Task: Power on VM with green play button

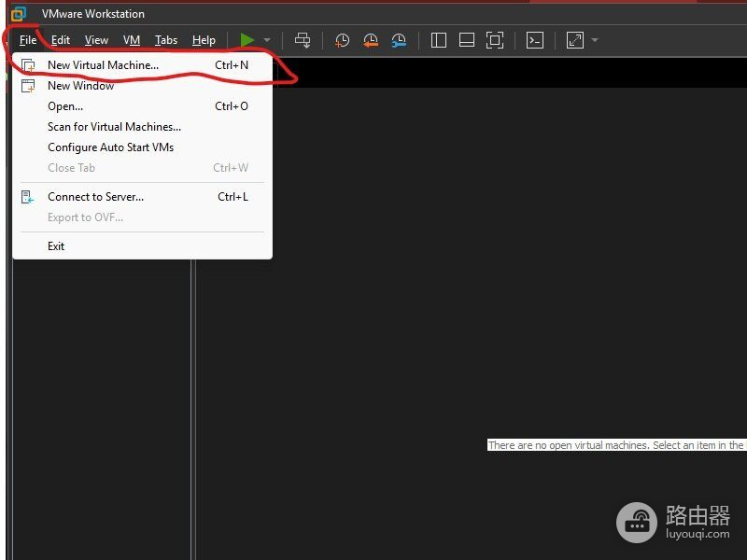Action: click(x=247, y=40)
